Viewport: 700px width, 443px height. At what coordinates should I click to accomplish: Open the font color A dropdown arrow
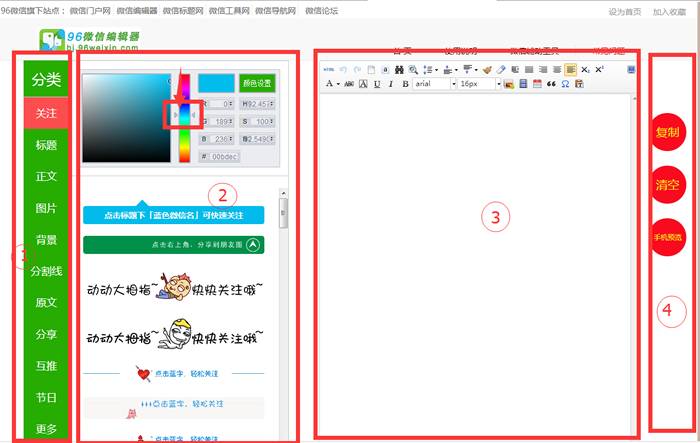pos(338,84)
